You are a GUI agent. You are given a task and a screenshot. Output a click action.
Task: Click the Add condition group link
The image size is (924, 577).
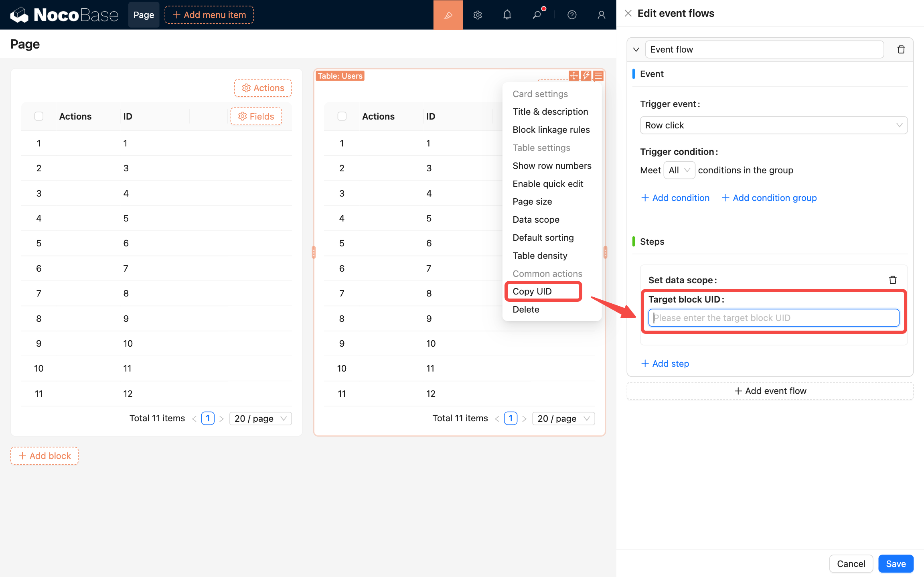[769, 198]
